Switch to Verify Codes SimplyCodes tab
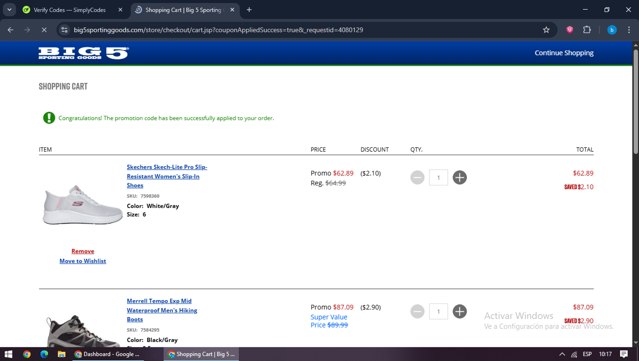This screenshot has width=639, height=361. pyautogui.click(x=69, y=10)
